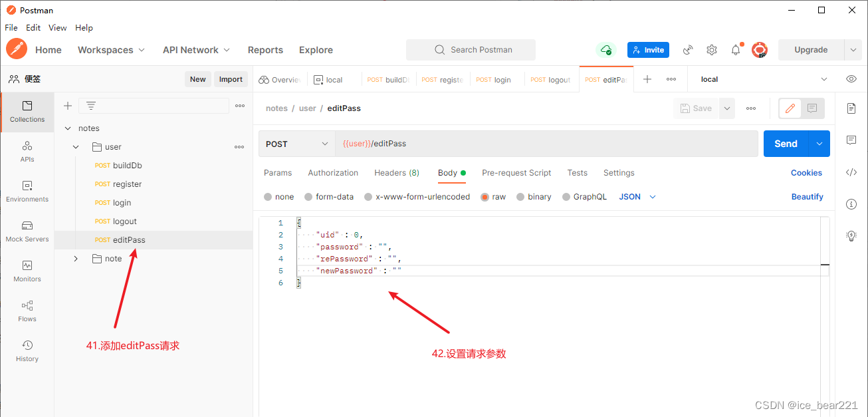Open the Flows sidebar panel
Screen dimensions: 868x417
pos(27,311)
